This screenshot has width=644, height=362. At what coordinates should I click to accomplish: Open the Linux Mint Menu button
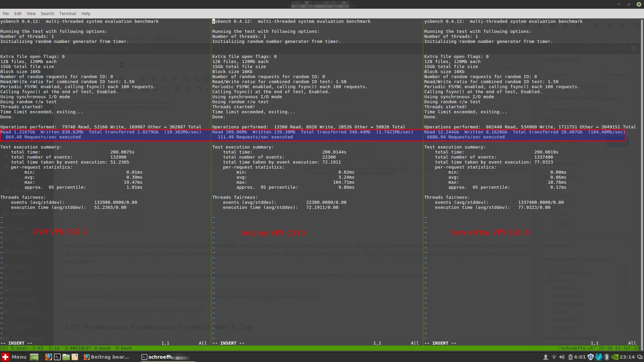point(14,357)
